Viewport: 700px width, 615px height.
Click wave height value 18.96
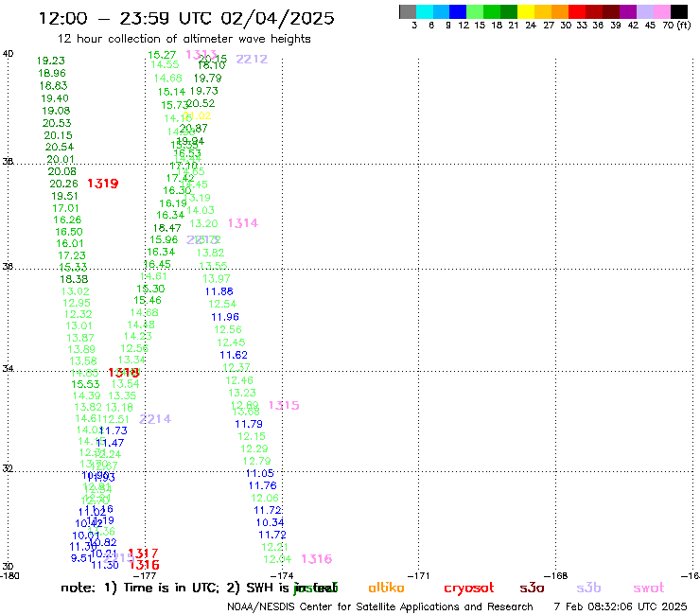[52, 73]
